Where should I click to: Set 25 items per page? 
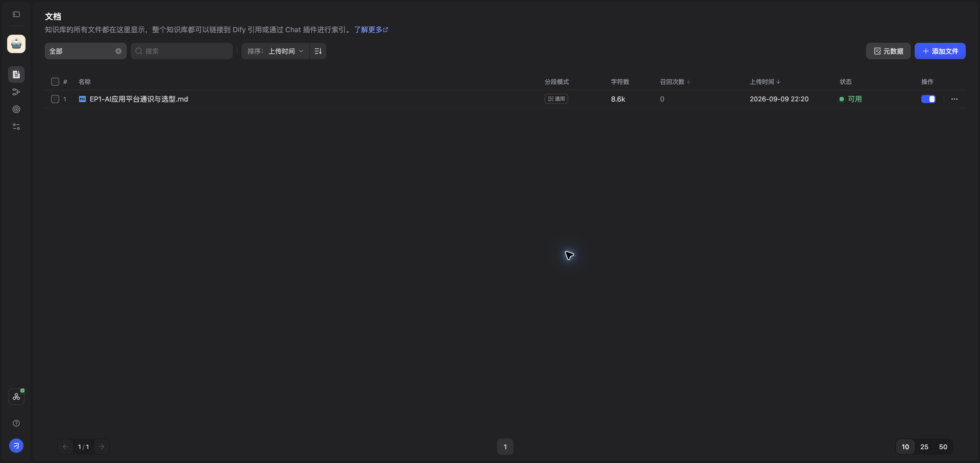[x=924, y=447]
